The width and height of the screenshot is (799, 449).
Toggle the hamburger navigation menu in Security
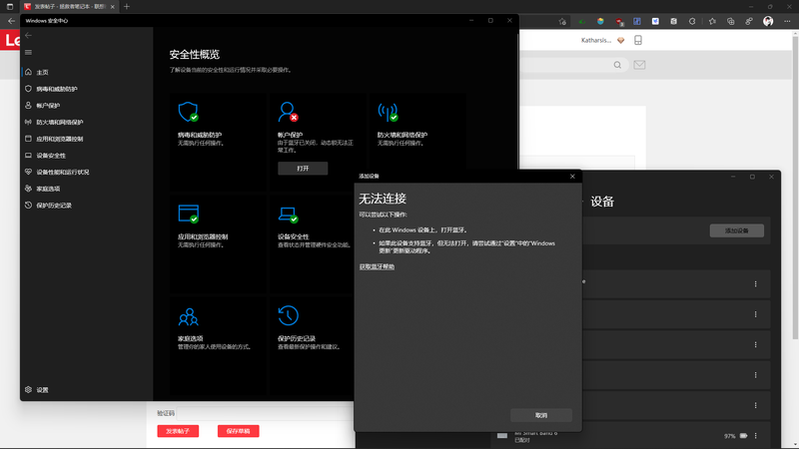click(x=29, y=52)
